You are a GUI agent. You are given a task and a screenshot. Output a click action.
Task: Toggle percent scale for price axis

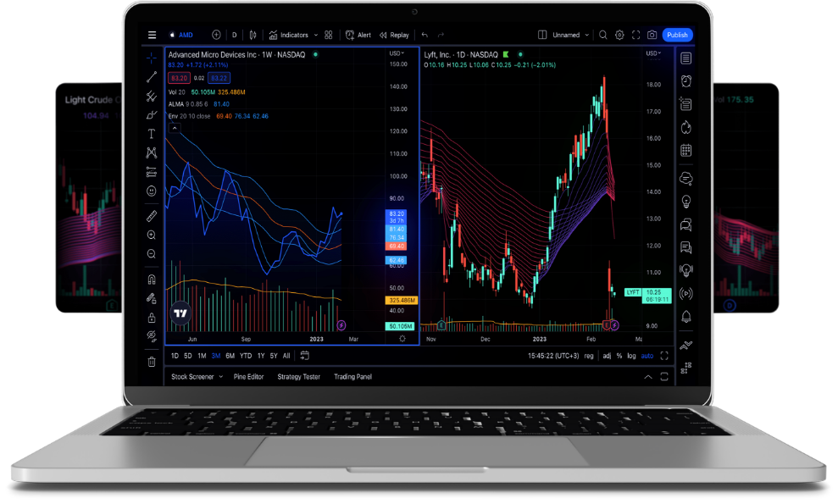619,356
